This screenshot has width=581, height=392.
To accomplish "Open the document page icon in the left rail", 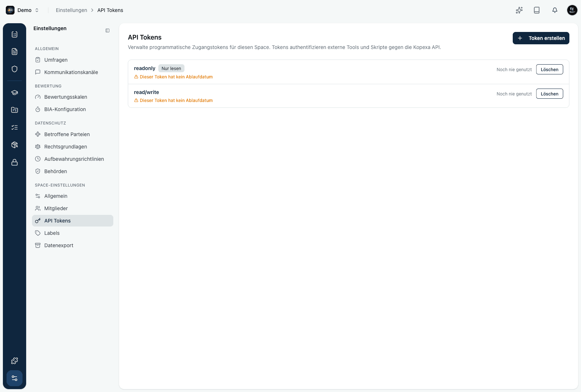I will pos(15,52).
